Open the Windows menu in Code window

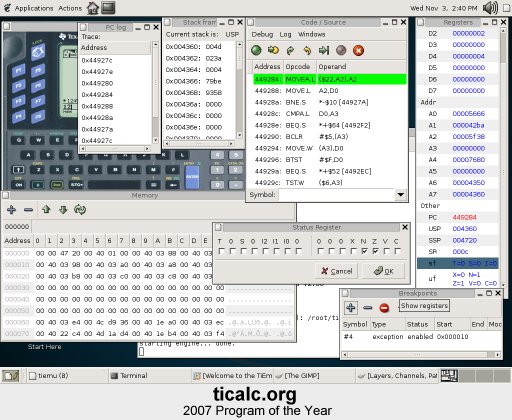[x=312, y=34]
